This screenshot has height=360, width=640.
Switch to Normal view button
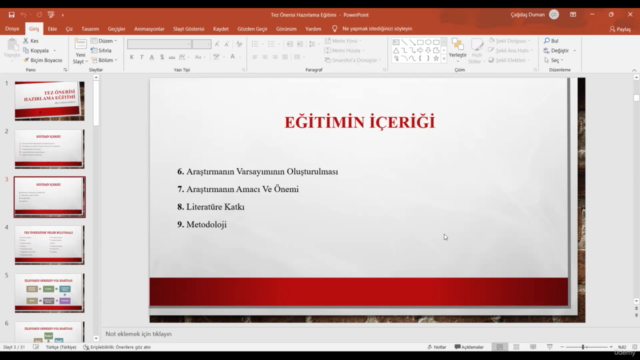(500, 347)
